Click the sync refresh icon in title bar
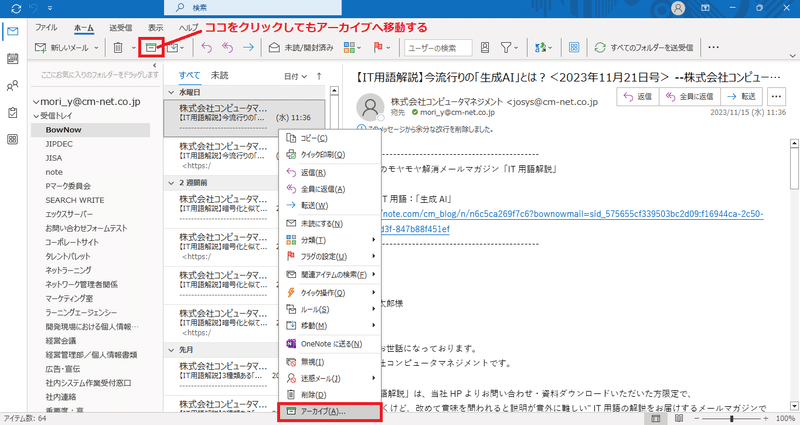 coord(16,8)
